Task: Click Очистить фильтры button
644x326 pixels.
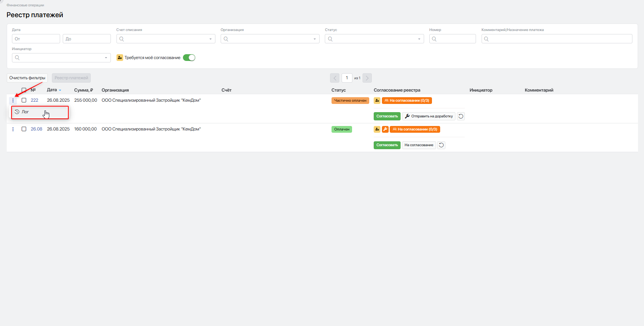Action: coord(27,78)
